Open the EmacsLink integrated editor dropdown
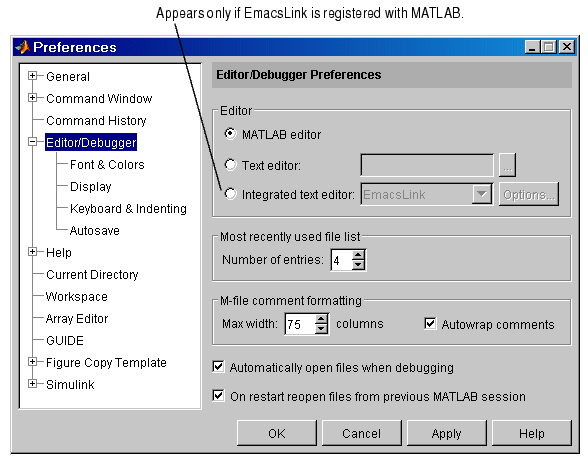 tap(482, 194)
